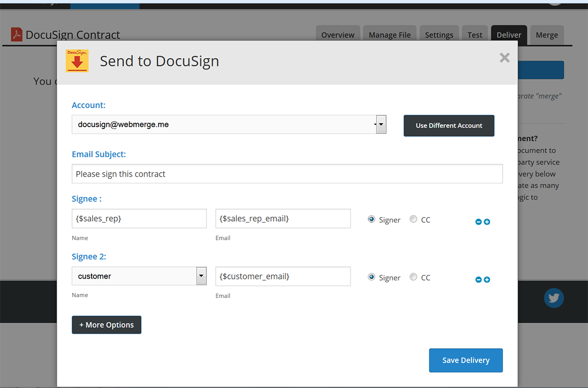This screenshot has height=388, width=588.
Task: Add a signee after Signee with plus icon
Action: [x=487, y=222]
